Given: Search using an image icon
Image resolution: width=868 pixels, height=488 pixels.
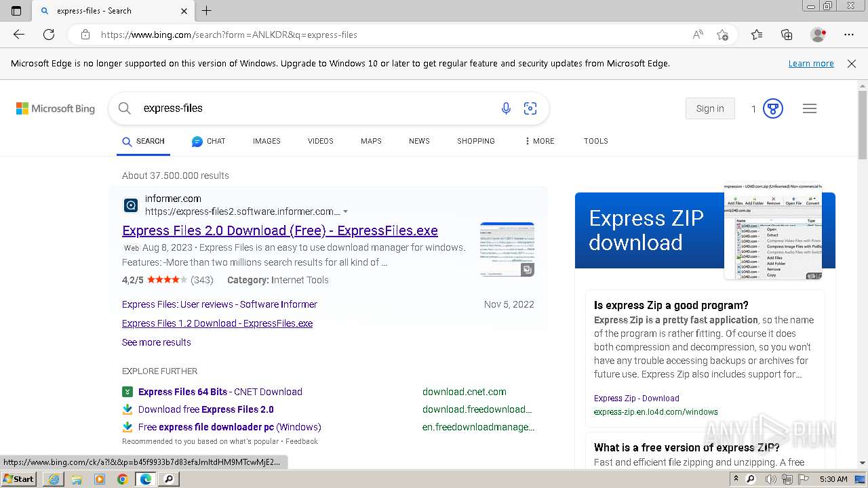Looking at the screenshot, I should [x=530, y=108].
